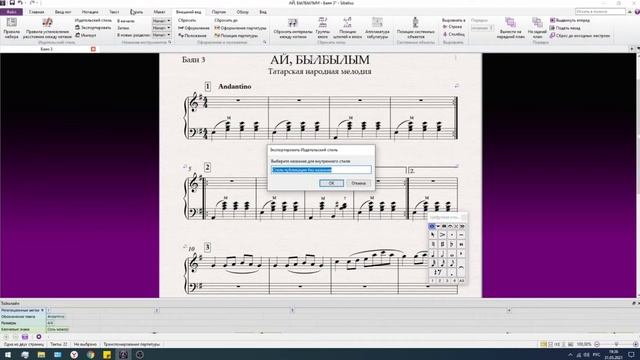Toggle the staccato button on keypad
Image resolution: width=640 pixels, height=360 pixels.
coord(452,235)
